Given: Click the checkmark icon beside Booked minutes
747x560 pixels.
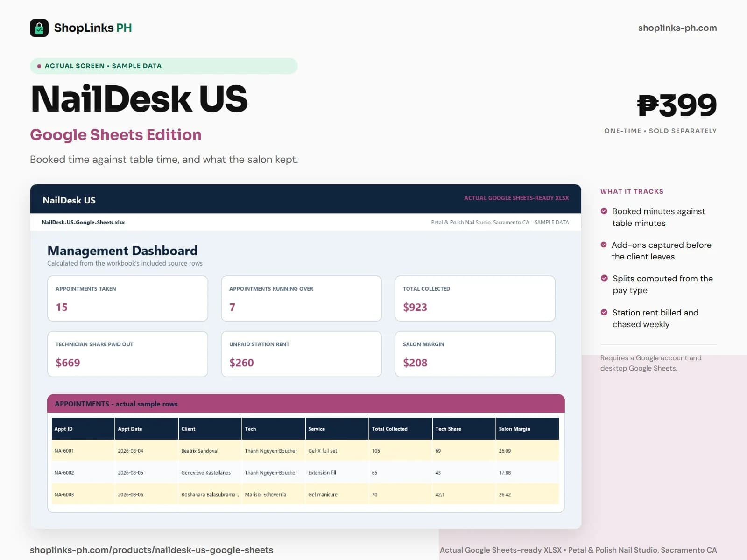Looking at the screenshot, I should (x=604, y=211).
